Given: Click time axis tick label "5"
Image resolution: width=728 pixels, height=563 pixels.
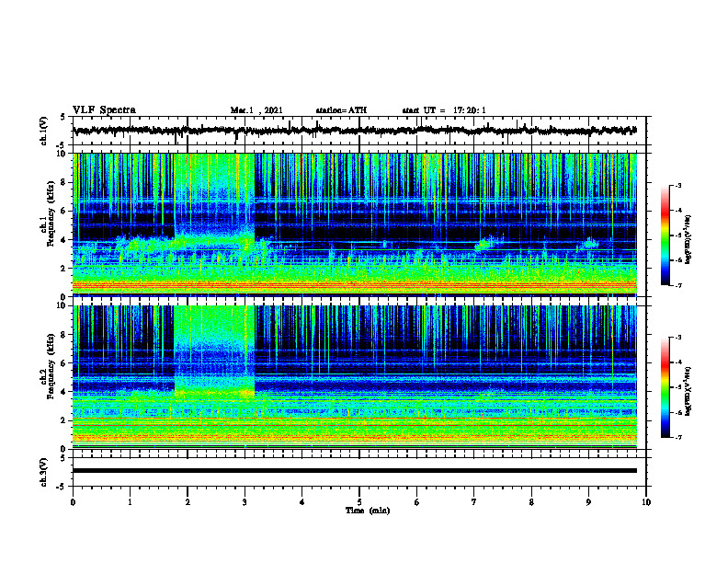Looking at the screenshot, I should 359,502.
